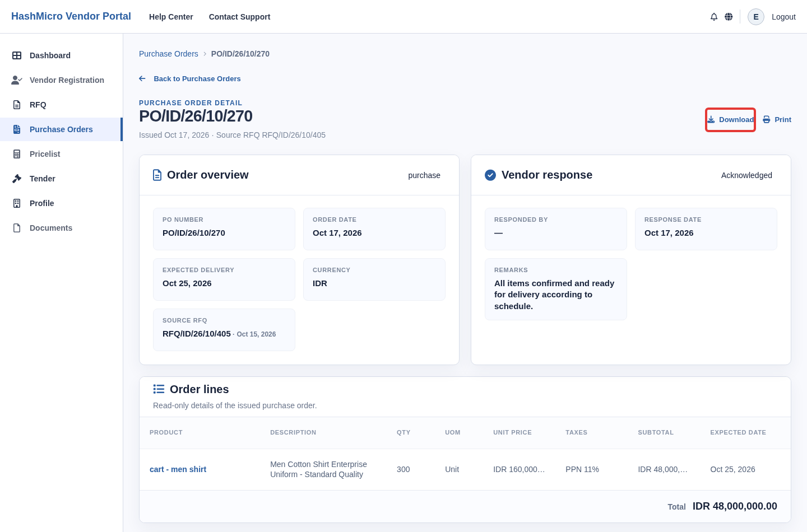Click the Acknowledged status badge

746,175
